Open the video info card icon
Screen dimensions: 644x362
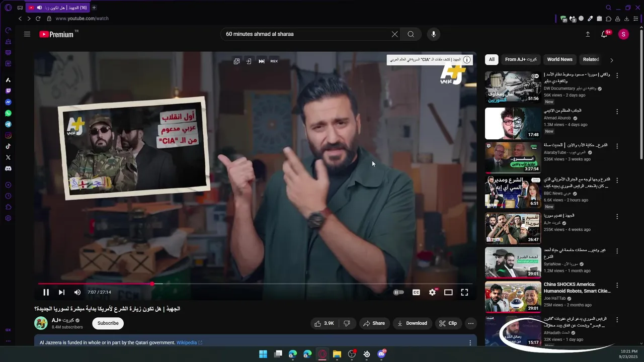[467, 60]
